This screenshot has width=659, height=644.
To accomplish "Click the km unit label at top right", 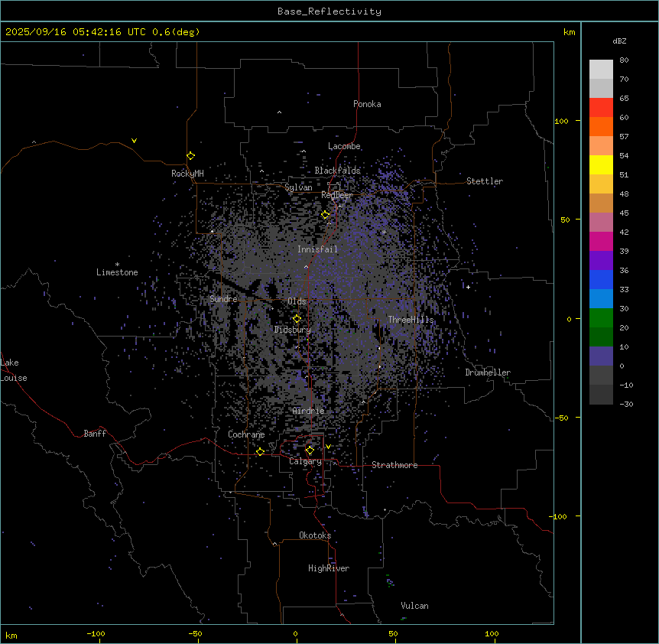I will tap(569, 32).
